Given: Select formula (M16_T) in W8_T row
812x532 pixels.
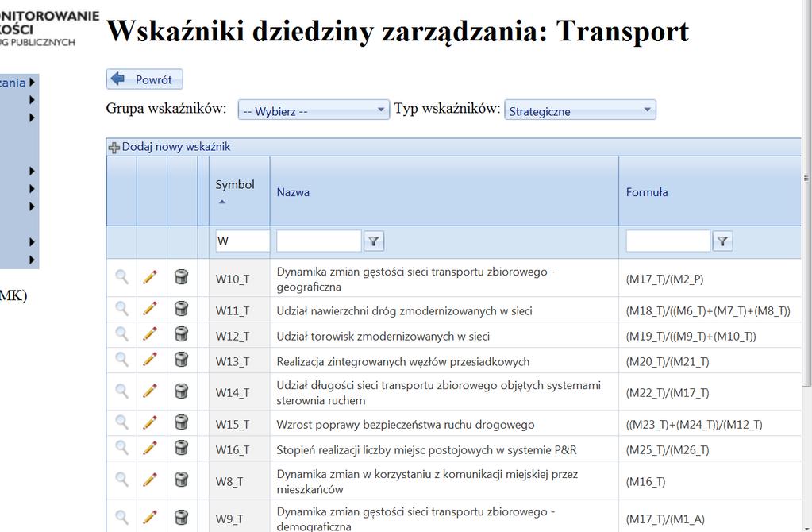Looking at the screenshot, I should [x=646, y=482].
